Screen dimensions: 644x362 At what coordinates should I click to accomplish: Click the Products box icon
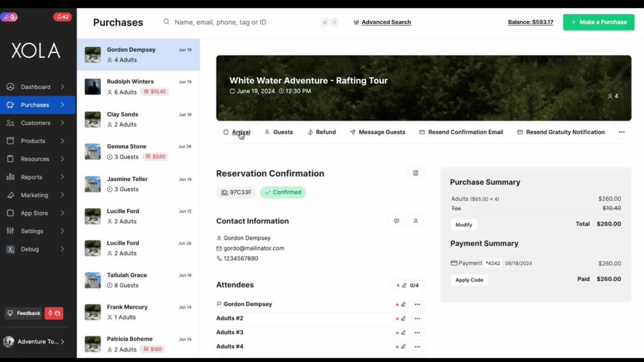click(10, 141)
